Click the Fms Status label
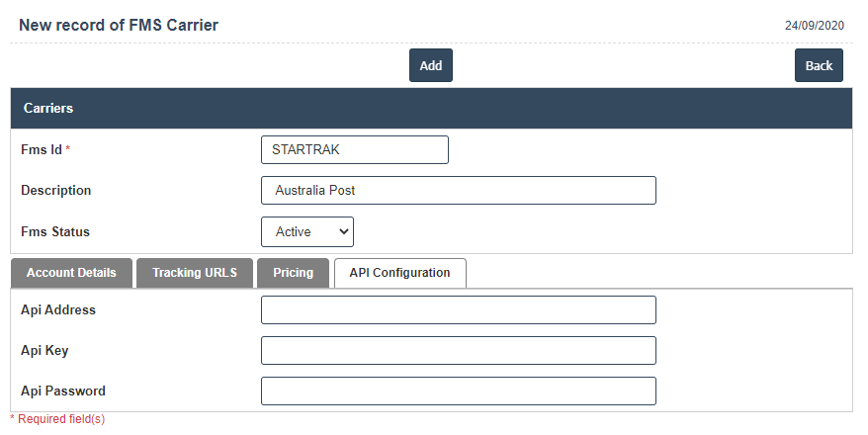Image resolution: width=868 pixels, height=435 pixels. (55, 231)
